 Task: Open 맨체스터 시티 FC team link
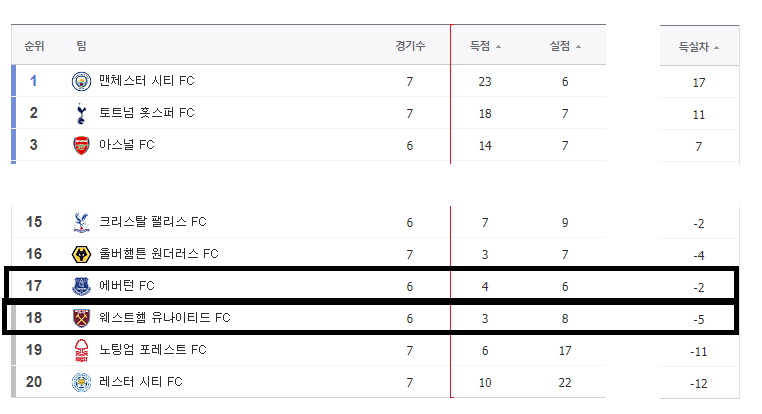pos(146,81)
